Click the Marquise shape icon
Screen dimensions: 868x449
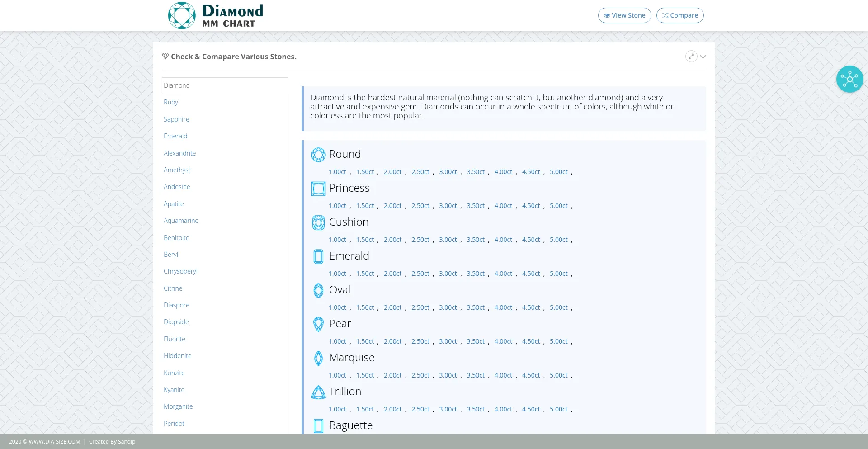click(318, 358)
